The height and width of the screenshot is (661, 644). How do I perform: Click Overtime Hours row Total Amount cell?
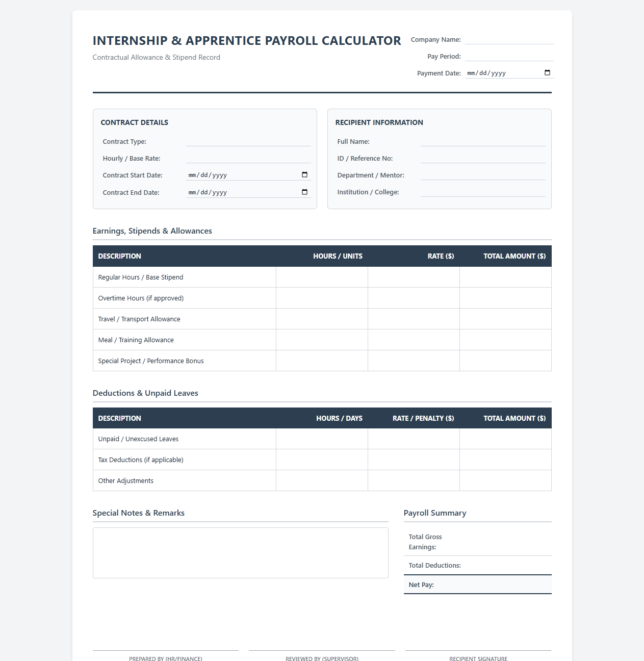tap(505, 298)
